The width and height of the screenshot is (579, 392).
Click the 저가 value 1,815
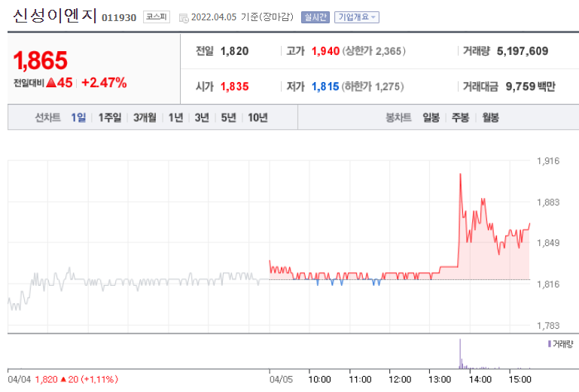325,87
